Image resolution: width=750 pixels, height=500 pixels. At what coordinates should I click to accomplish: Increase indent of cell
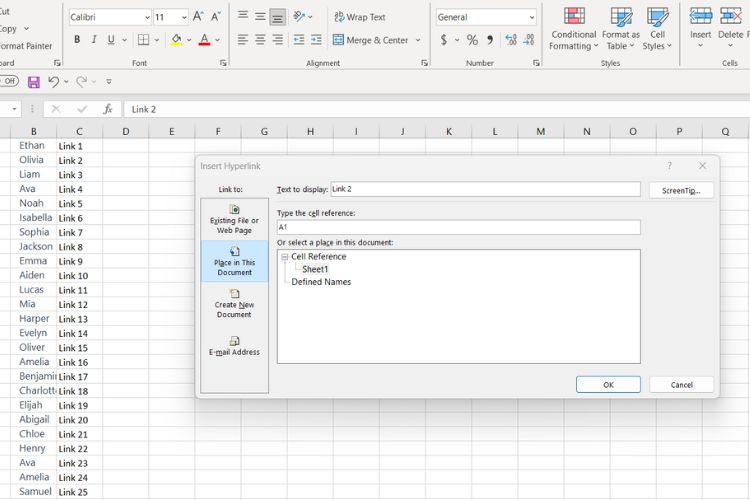(316, 40)
